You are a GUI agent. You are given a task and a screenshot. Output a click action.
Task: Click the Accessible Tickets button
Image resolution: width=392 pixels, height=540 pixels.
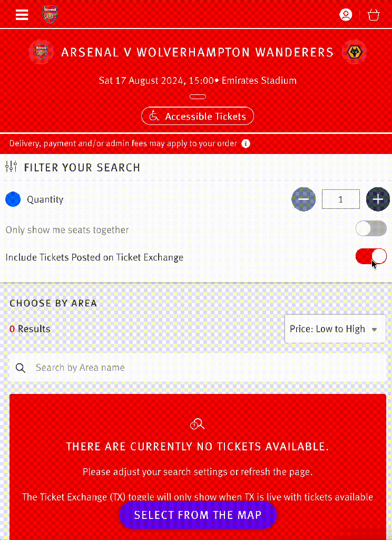pos(198,116)
